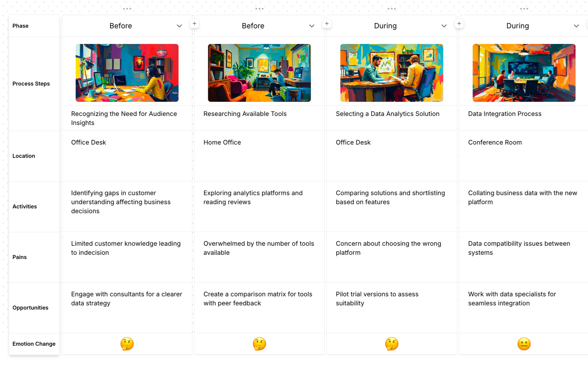Click neutral face emoji in Data Integration column

click(524, 344)
